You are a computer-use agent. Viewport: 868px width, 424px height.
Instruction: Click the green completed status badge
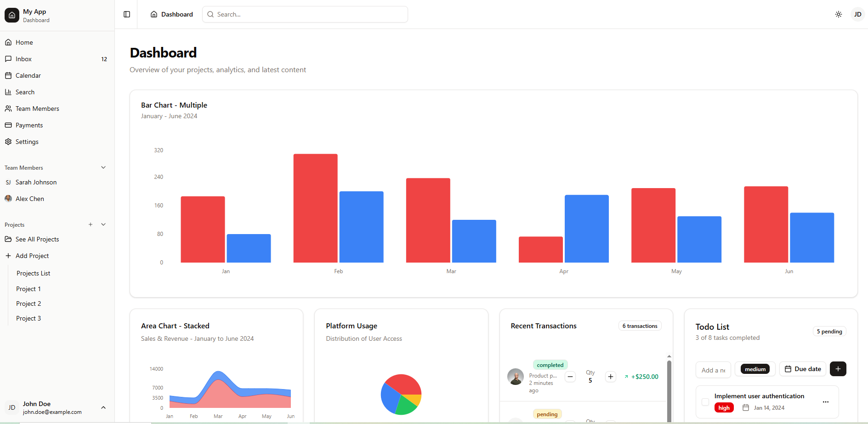tap(550, 365)
